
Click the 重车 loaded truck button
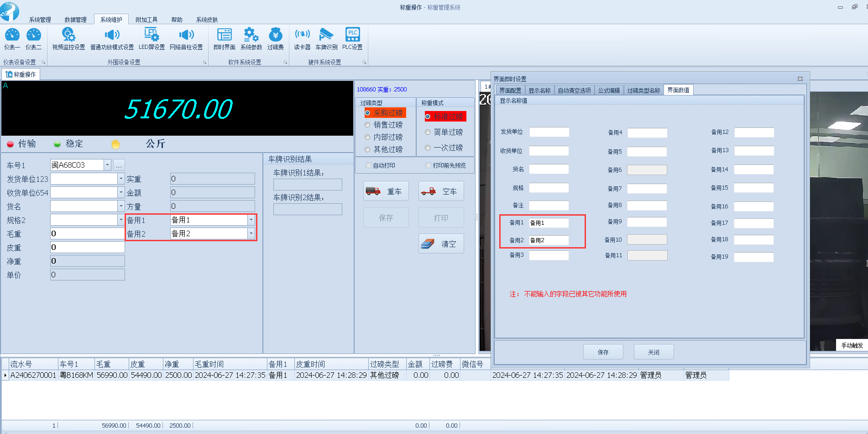[x=386, y=191]
